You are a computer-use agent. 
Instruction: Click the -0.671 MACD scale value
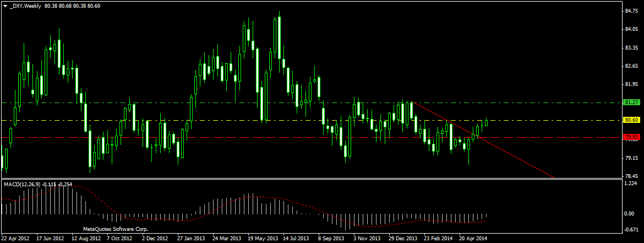coord(631,230)
